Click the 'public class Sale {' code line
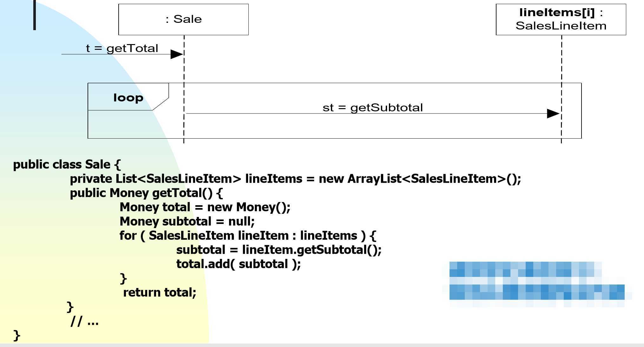The height and width of the screenshot is (347, 644). (x=67, y=165)
